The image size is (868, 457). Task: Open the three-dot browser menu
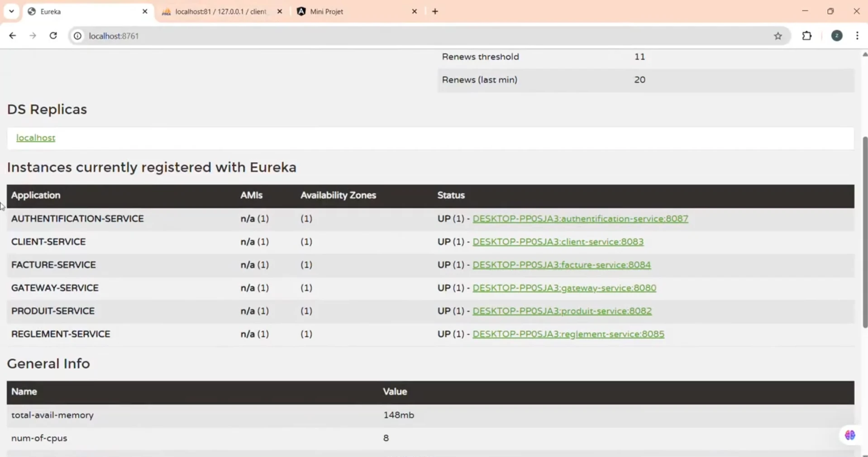click(x=858, y=36)
